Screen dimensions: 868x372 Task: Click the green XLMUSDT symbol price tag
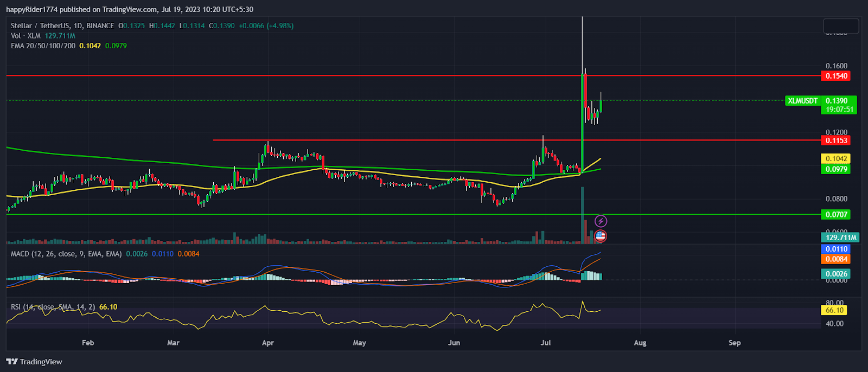(x=802, y=101)
